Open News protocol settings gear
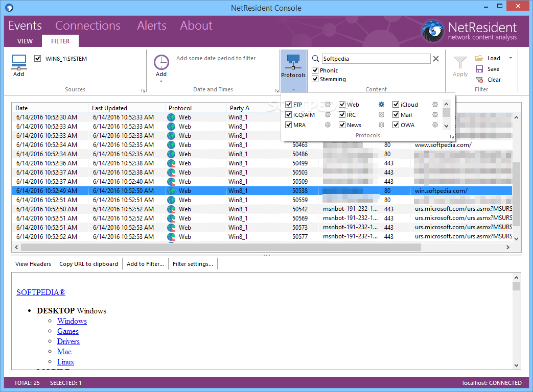 tap(381, 125)
